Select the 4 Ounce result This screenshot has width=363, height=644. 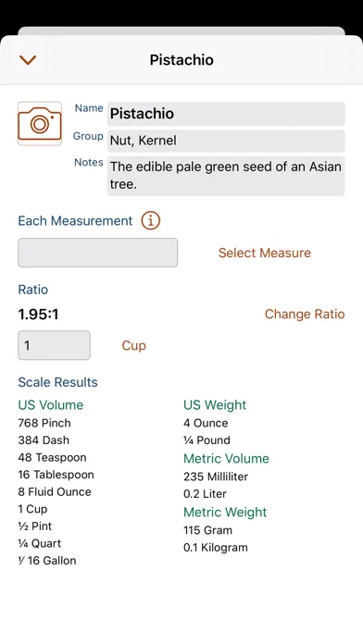pos(206,423)
